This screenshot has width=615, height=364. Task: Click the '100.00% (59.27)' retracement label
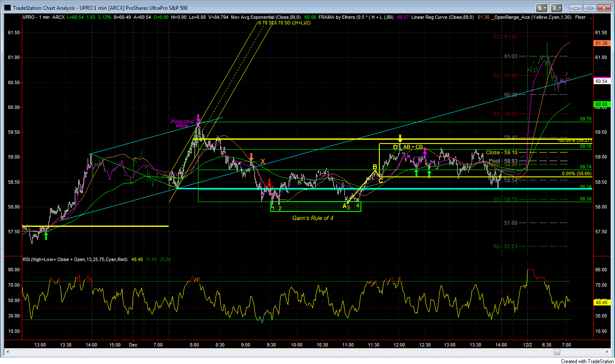[x=574, y=140]
